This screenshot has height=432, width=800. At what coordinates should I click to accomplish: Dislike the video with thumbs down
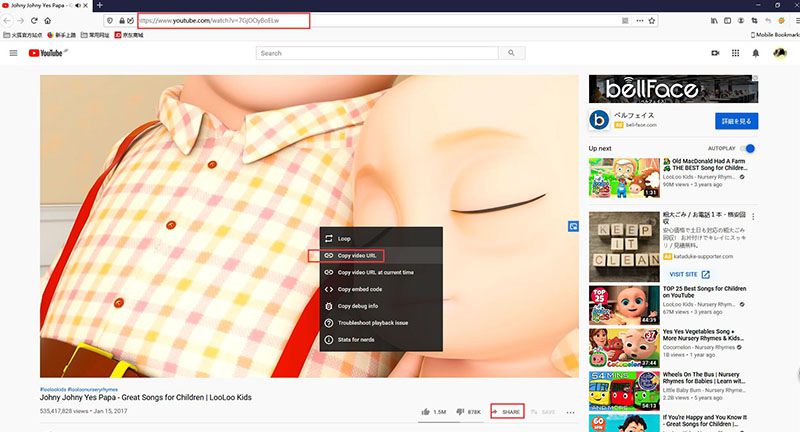pyautogui.click(x=460, y=412)
